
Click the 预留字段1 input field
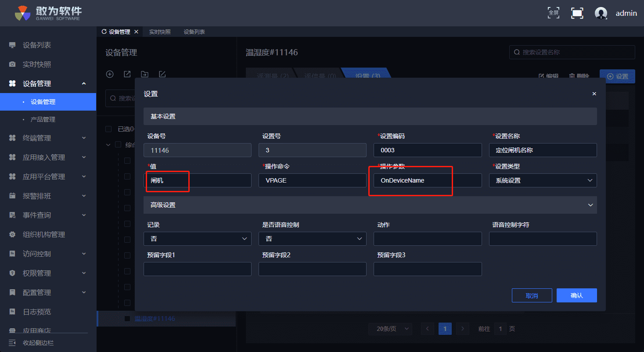click(198, 269)
